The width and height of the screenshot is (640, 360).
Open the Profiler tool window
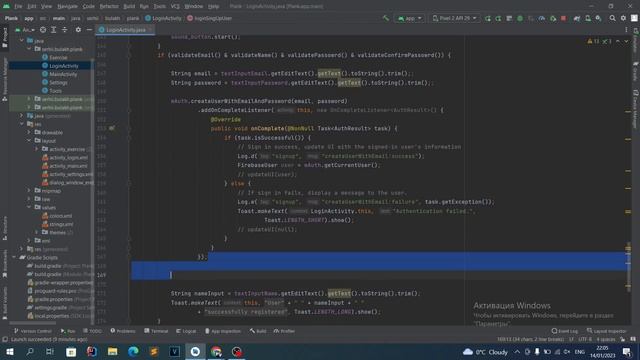coord(284,331)
